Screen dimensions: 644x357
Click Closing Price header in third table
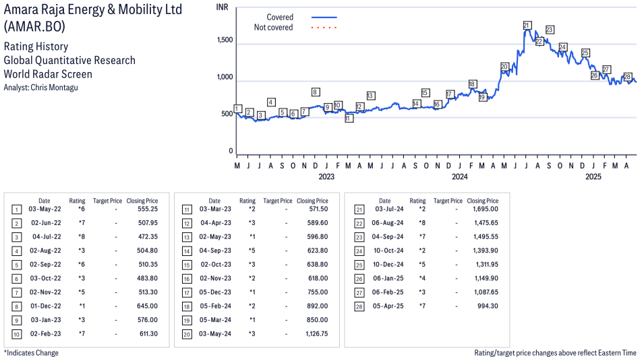click(x=483, y=201)
